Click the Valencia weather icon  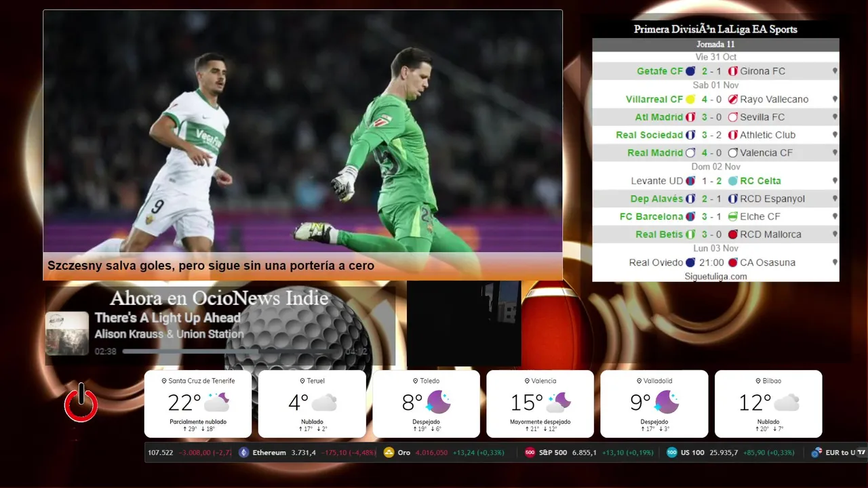[559, 402]
